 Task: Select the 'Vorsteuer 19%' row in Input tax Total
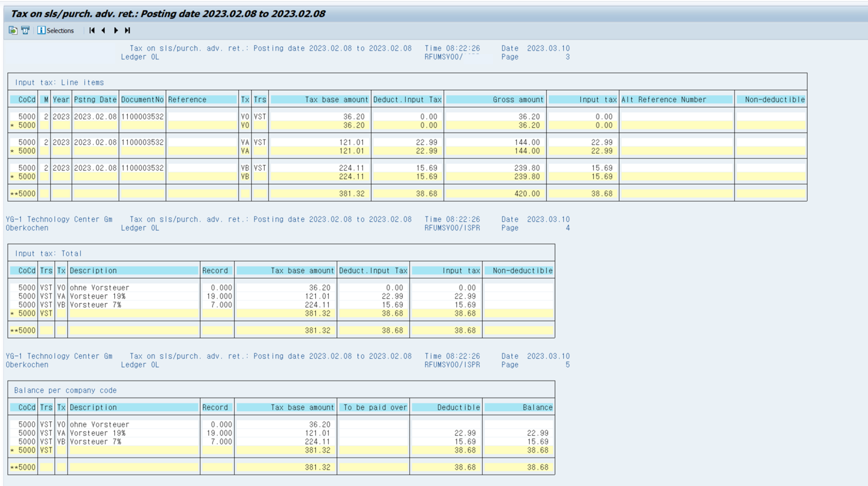tap(98, 296)
